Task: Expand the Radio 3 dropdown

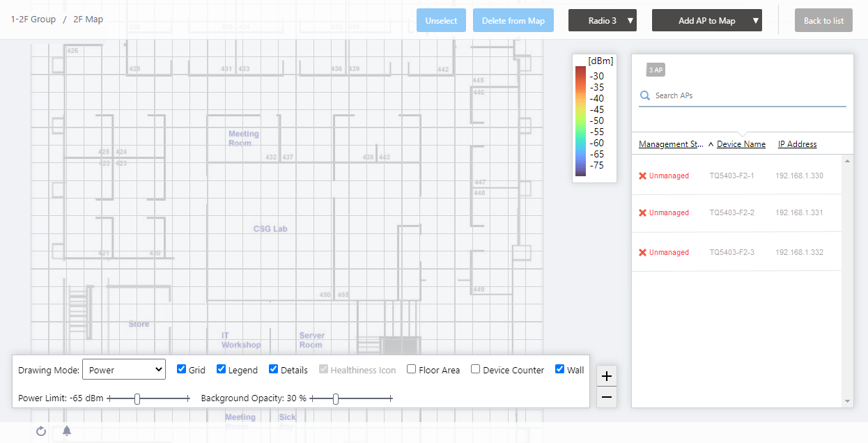Action: (603, 21)
